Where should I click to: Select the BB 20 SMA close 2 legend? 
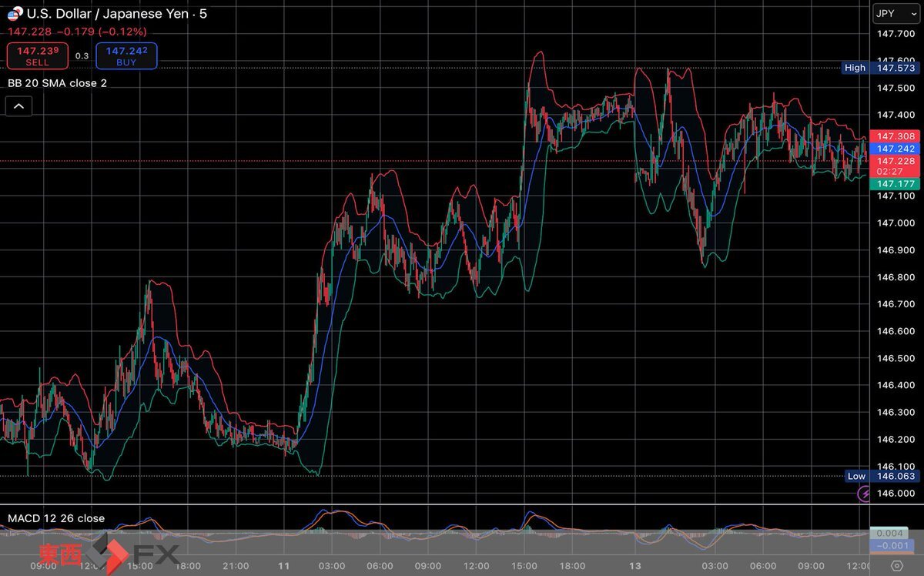pyautogui.click(x=57, y=83)
